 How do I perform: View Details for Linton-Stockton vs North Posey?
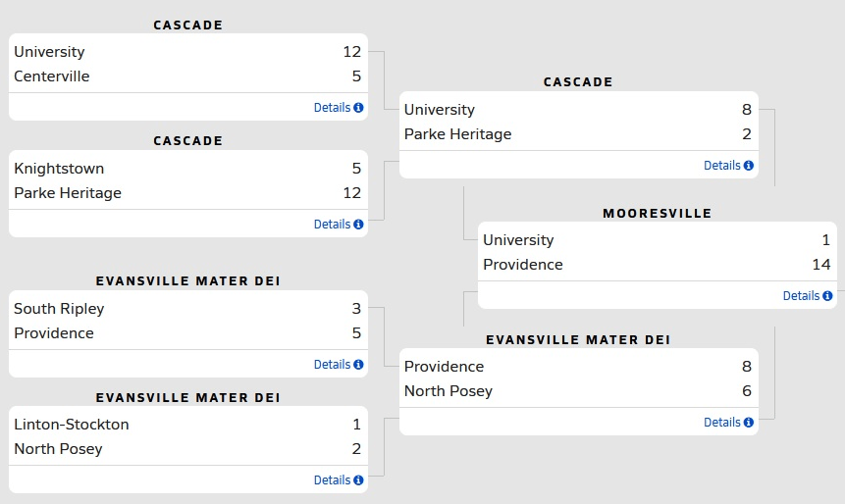pyautogui.click(x=332, y=480)
